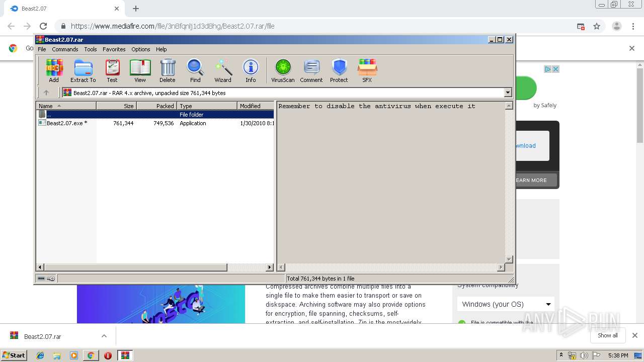644x362 pixels.
Task: Click the View file icon
Action: click(x=140, y=71)
